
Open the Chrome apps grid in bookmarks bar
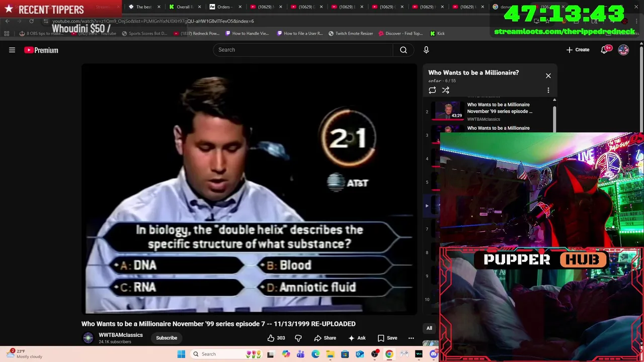pyautogui.click(x=7, y=33)
